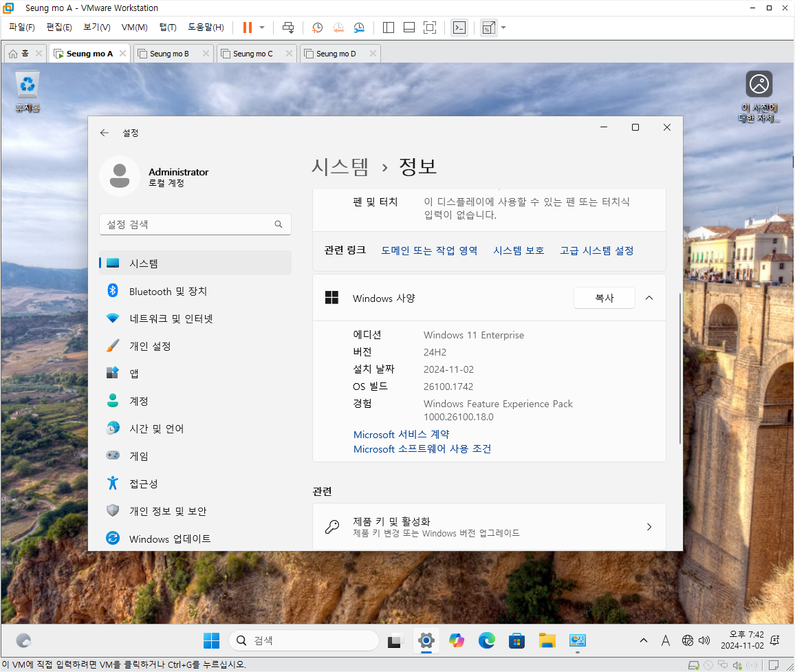
Task: Copy Windows specifications with 복사 button
Action: pyautogui.click(x=605, y=298)
